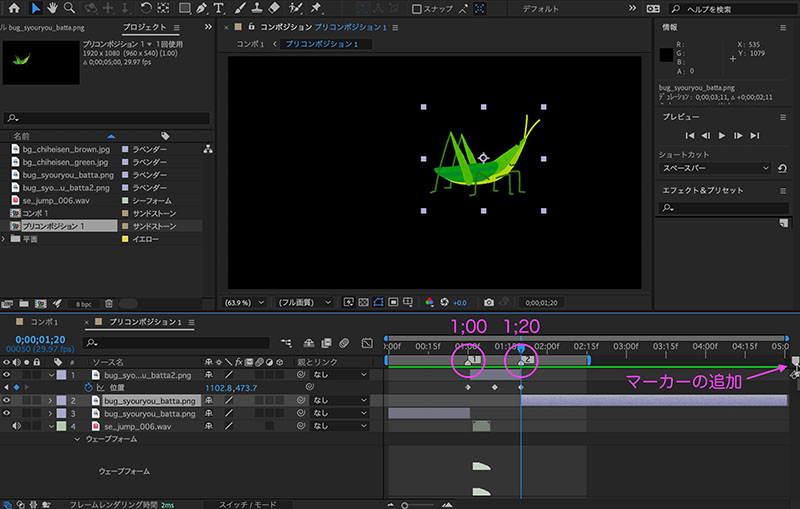This screenshot has width=800, height=509.
Task: Select the Rotation tool
Action: pos(146,8)
